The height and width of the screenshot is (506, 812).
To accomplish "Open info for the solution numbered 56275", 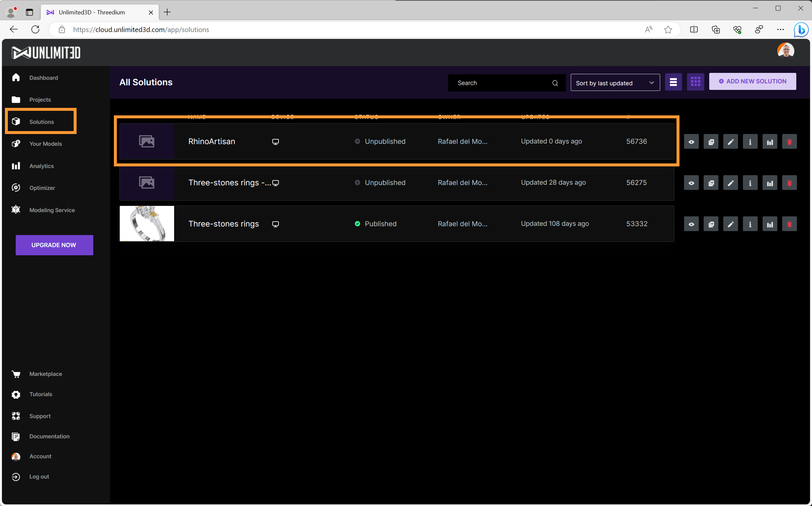I will pyautogui.click(x=750, y=183).
